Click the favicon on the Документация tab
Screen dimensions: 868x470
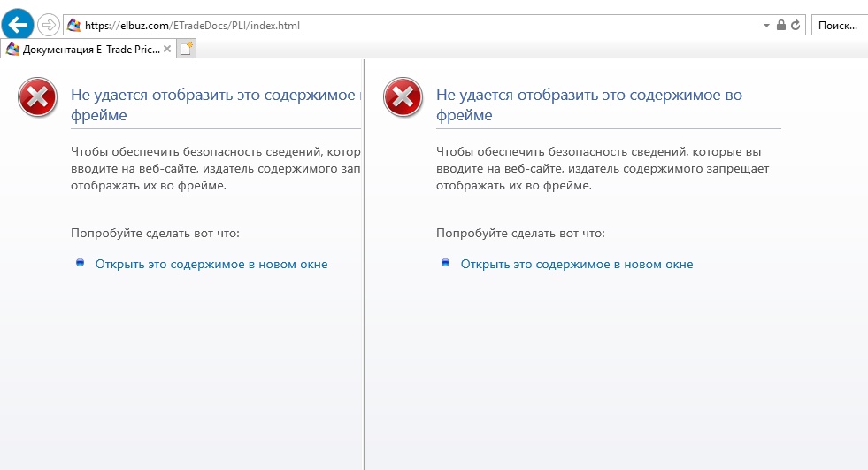(x=12, y=50)
